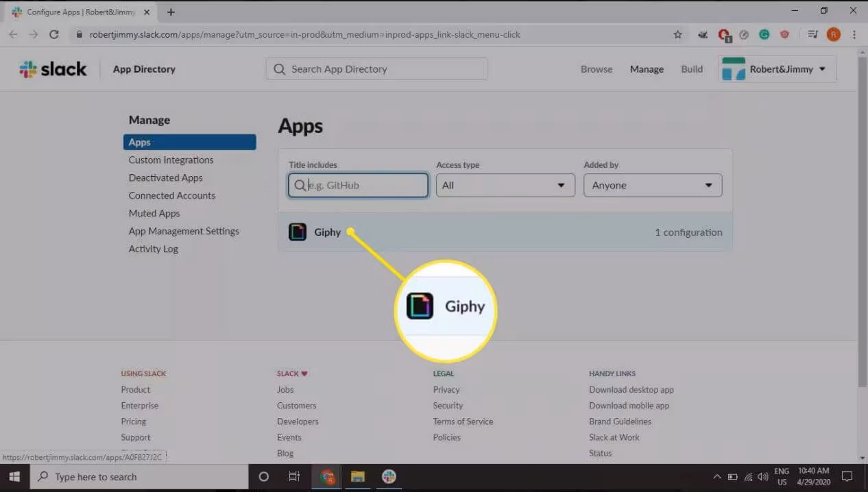Open the media control playlist icon

(813, 34)
